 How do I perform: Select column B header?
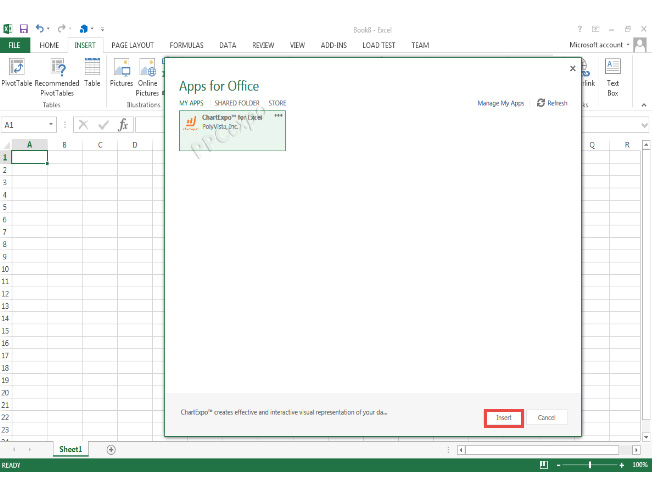click(x=65, y=145)
